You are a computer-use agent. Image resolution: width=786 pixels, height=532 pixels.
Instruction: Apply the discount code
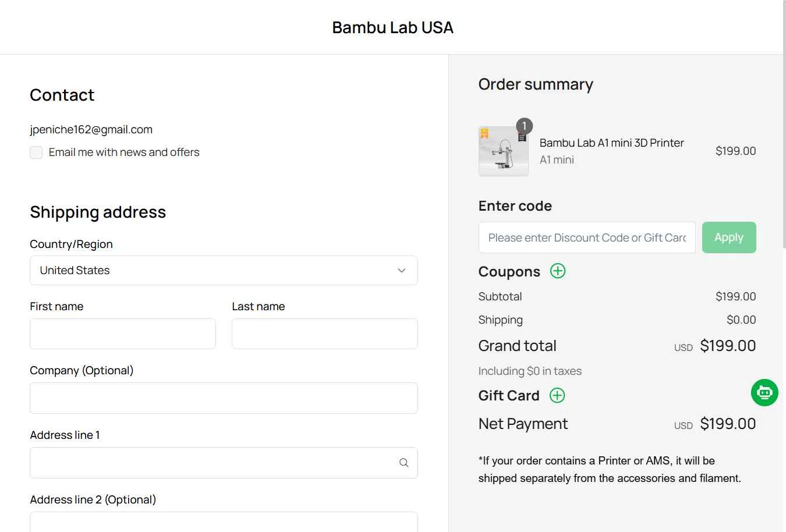point(729,237)
